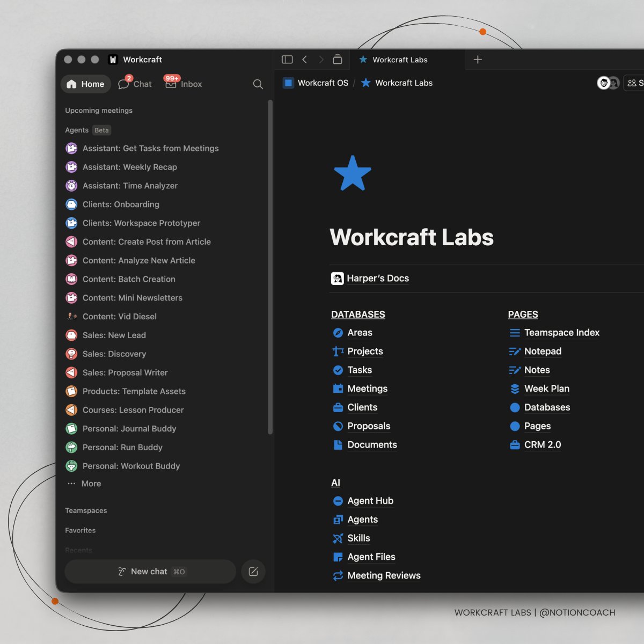This screenshot has width=644, height=644.
Task: Expand the Favorites section
Action: pos(80,530)
